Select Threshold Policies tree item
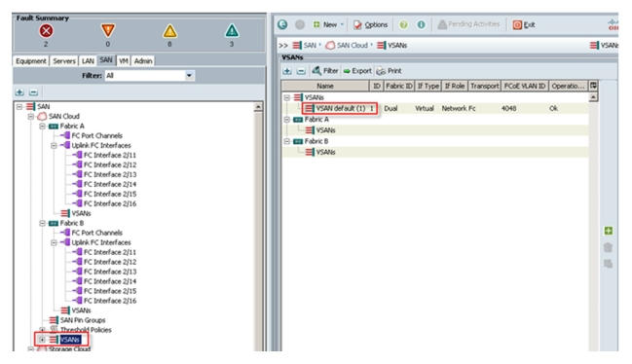632x364 pixels. click(81, 330)
